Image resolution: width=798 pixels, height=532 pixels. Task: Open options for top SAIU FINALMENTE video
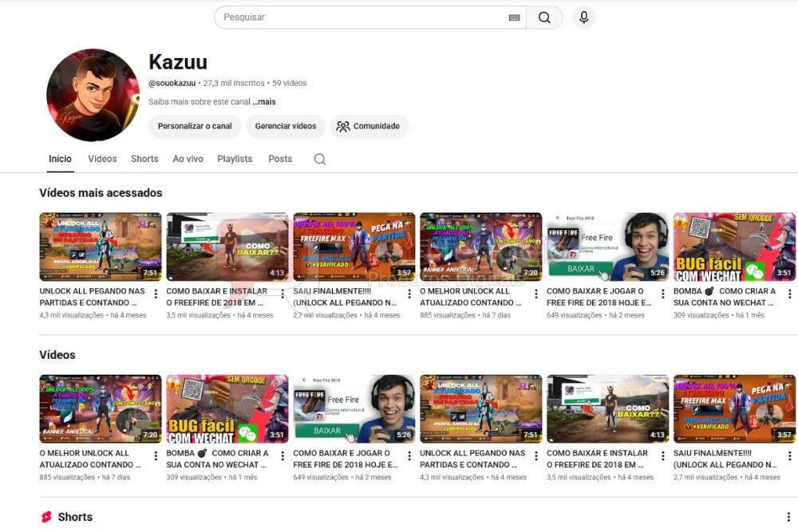point(409,294)
